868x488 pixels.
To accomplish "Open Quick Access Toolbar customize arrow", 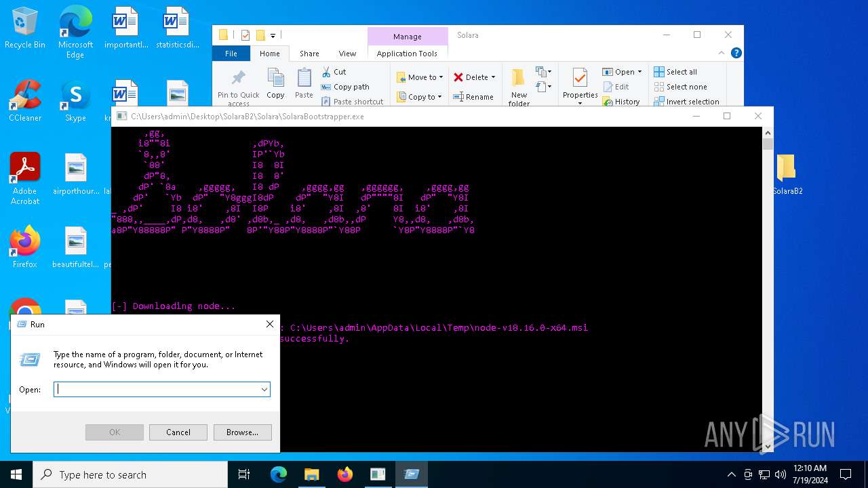I will click(x=273, y=35).
